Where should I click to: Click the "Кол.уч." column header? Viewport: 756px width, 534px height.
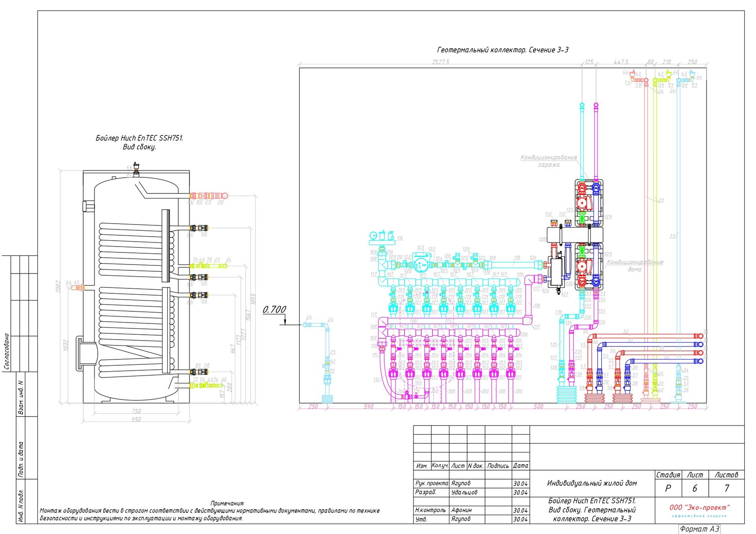440,466
